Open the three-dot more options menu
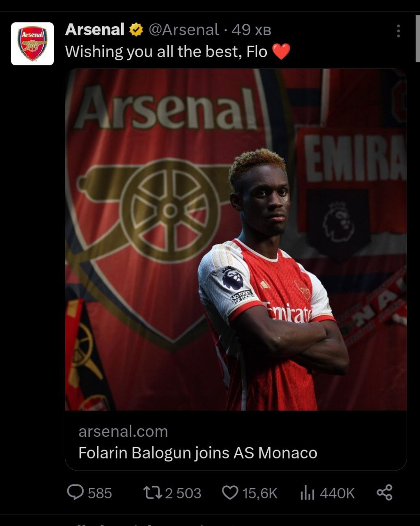This screenshot has width=420, height=526. click(x=398, y=31)
